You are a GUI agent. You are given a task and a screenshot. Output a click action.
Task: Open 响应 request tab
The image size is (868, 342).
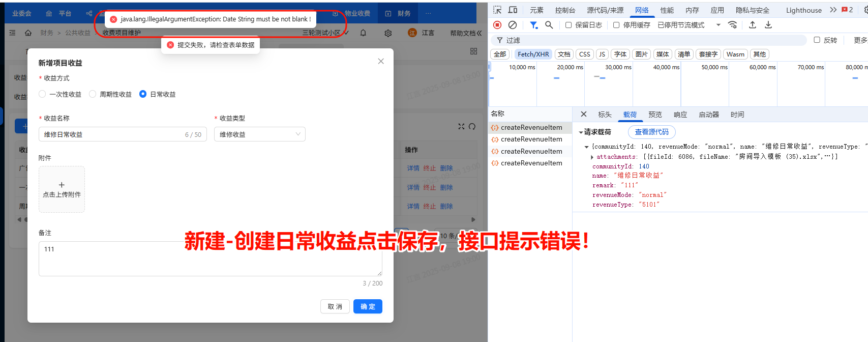tap(680, 115)
